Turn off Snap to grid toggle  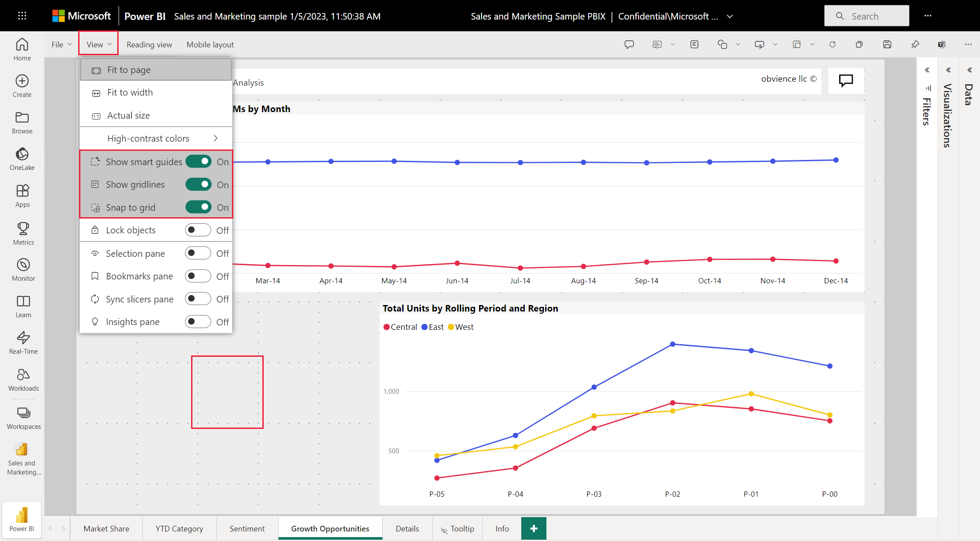point(199,207)
